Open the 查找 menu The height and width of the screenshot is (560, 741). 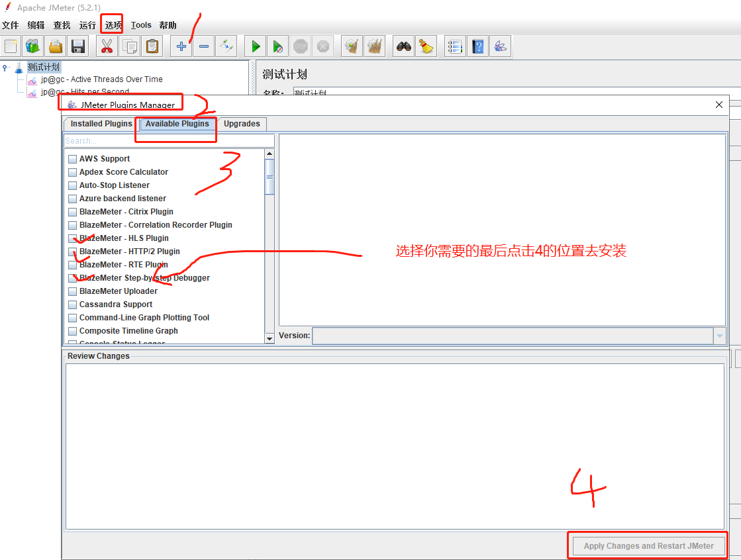coord(62,25)
